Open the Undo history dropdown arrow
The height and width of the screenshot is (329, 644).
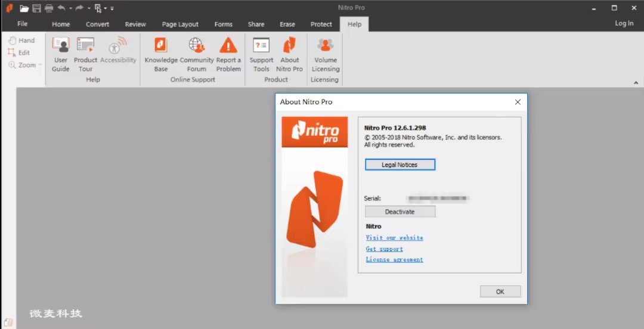70,8
